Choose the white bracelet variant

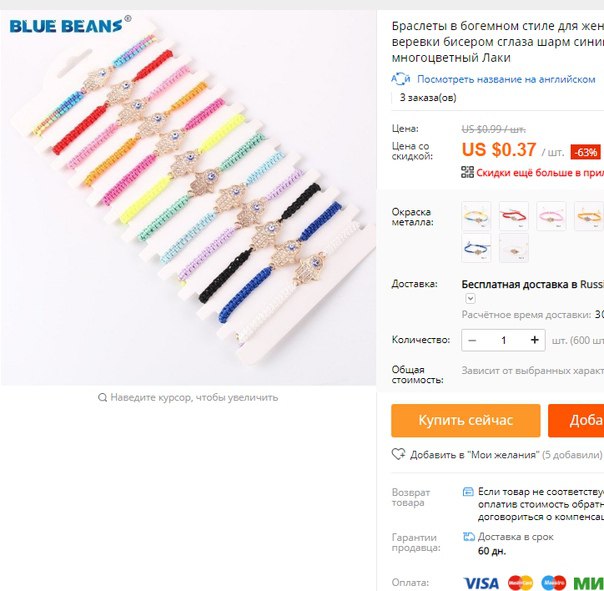pyautogui.click(x=513, y=248)
